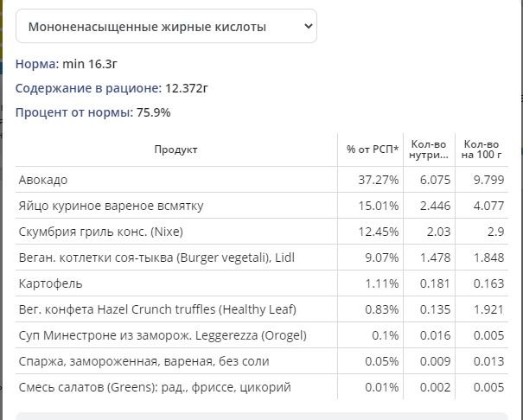Screen dimensions: 523x420
Task: Select Веган. котлетки соя-тыква row
Action: [x=262, y=258]
